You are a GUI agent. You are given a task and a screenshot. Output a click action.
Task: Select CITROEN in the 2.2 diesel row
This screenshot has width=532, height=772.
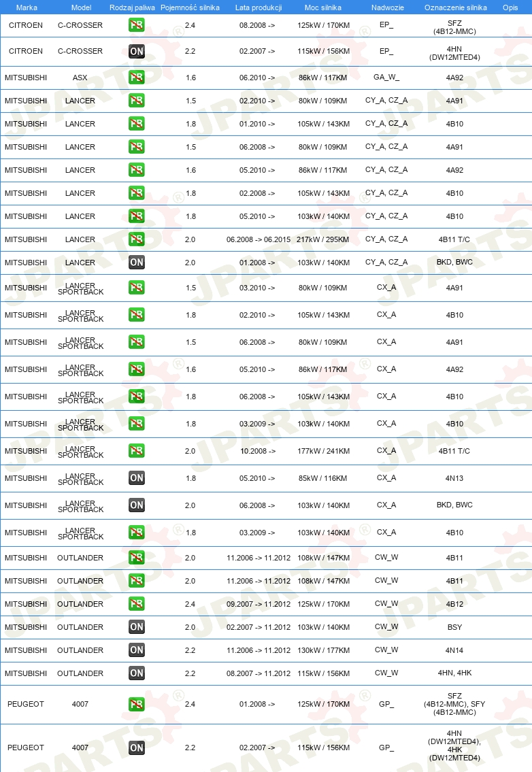click(x=26, y=51)
